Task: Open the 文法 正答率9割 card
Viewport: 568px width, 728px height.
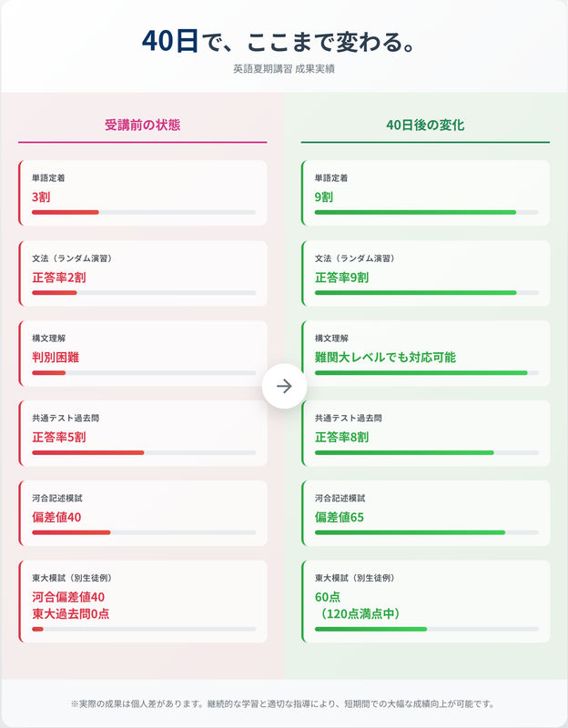Action: [425, 273]
